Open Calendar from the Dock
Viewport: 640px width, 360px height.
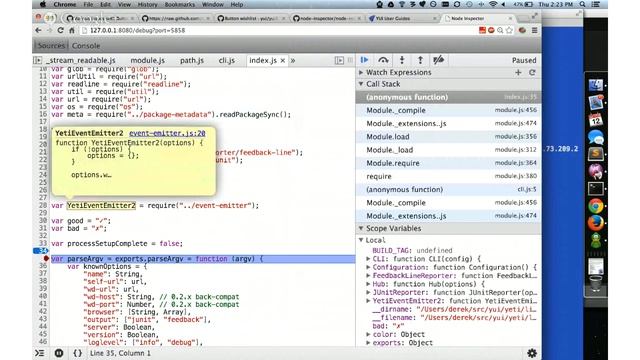coord(596,120)
